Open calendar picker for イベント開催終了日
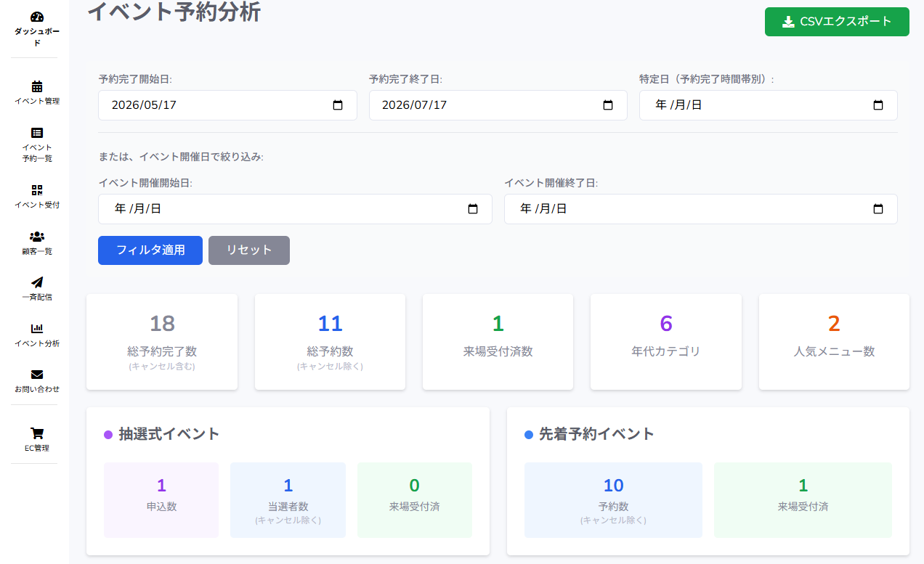 [x=878, y=209]
